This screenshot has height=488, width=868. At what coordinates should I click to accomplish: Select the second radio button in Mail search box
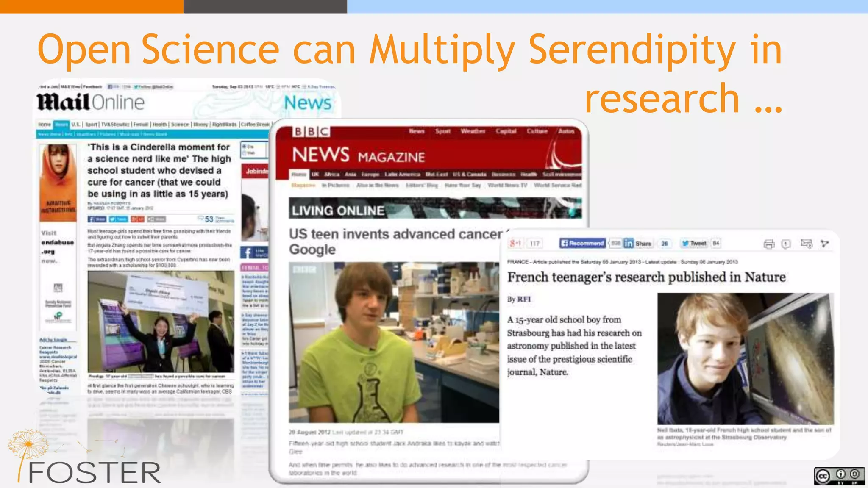[245, 153]
